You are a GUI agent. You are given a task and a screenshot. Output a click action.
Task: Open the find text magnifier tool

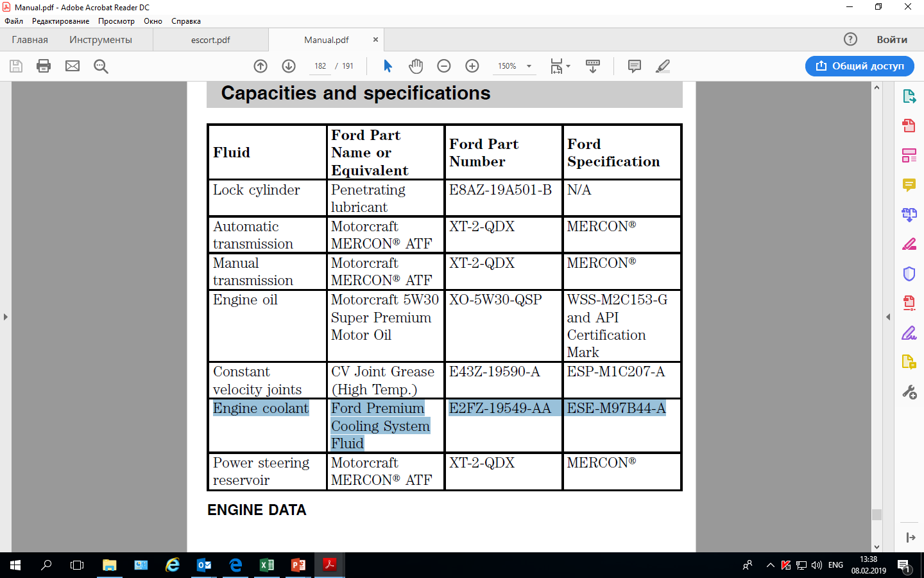101,66
